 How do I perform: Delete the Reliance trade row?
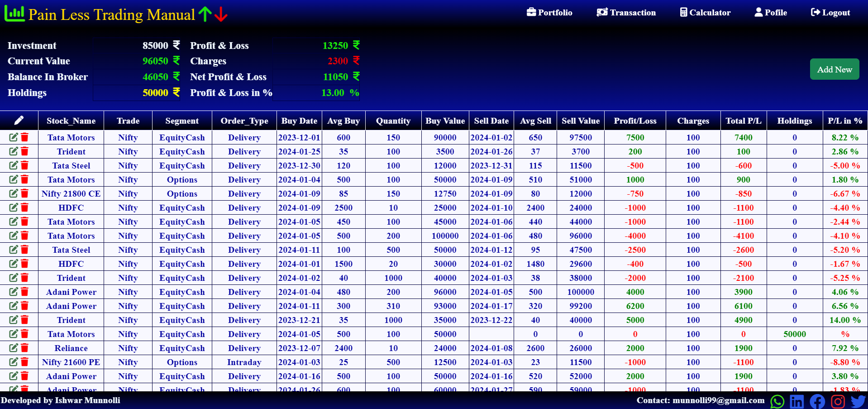(24, 348)
